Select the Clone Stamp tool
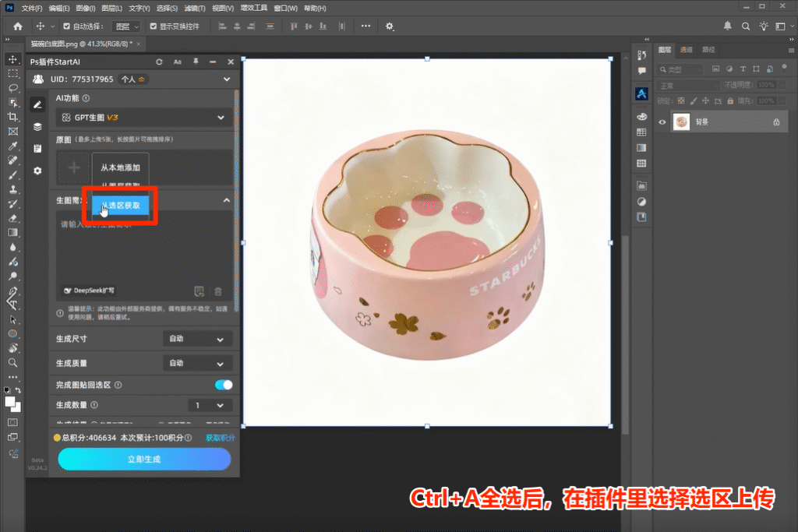The height and width of the screenshot is (532, 798). pyautogui.click(x=12, y=189)
